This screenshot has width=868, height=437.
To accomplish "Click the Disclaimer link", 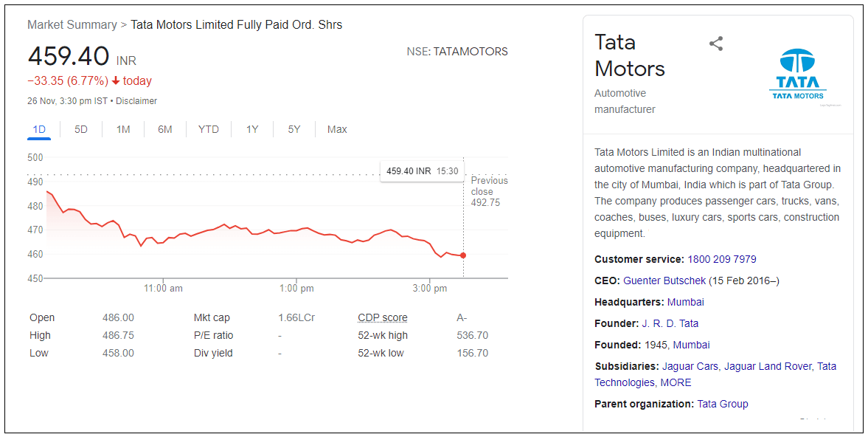I will click(136, 101).
